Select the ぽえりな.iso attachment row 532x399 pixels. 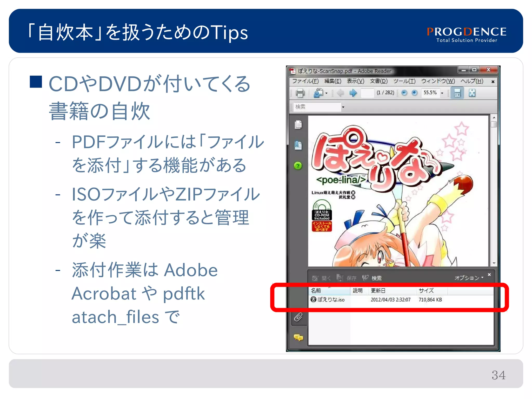(x=401, y=300)
